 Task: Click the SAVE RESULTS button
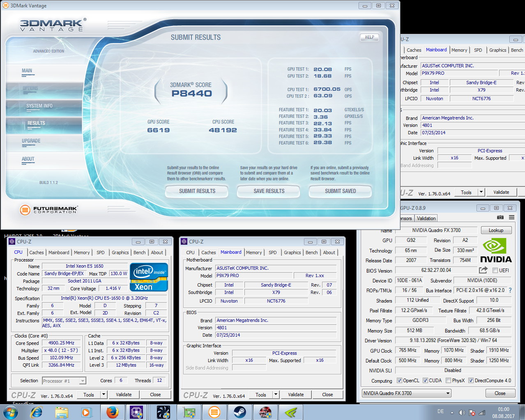(269, 191)
